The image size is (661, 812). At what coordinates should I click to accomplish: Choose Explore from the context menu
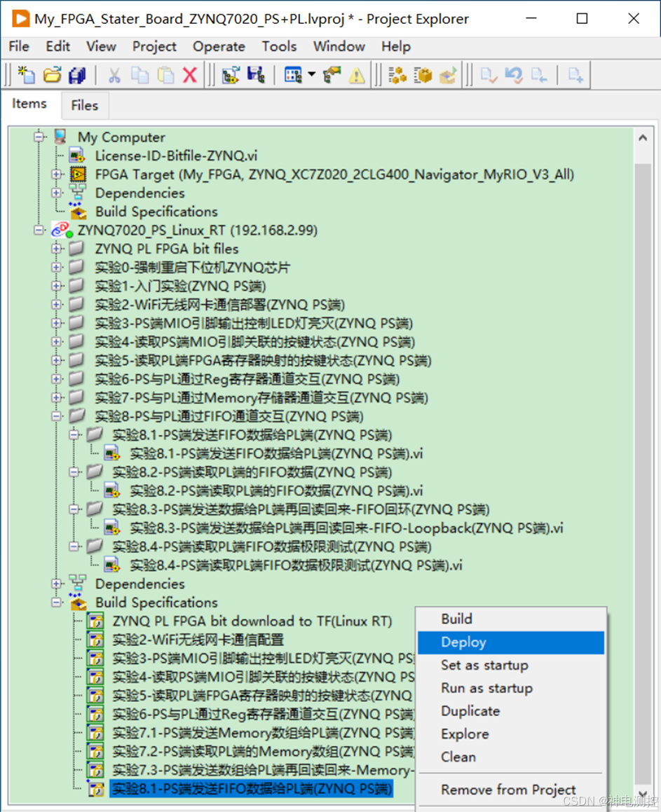click(x=511, y=734)
